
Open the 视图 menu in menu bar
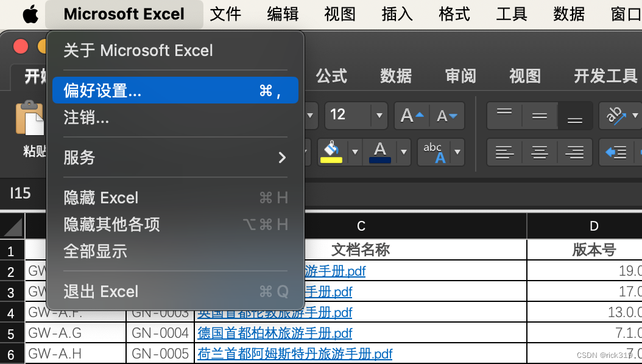(340, 15)
